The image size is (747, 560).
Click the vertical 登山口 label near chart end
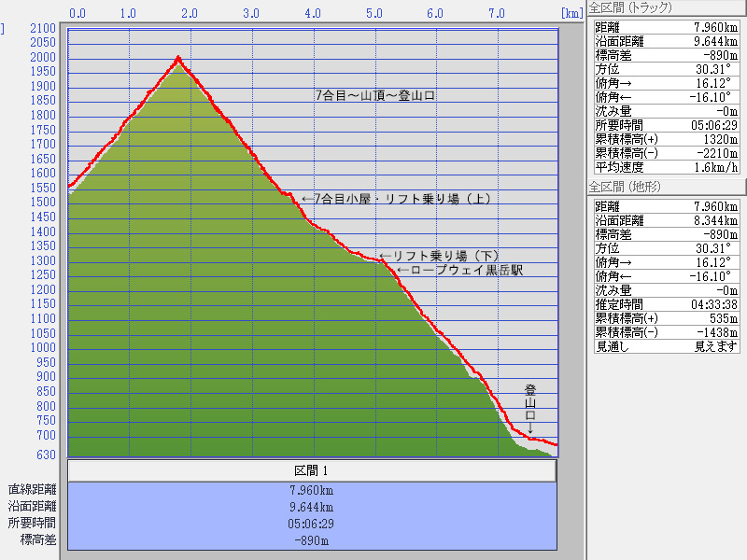[530, 407]
